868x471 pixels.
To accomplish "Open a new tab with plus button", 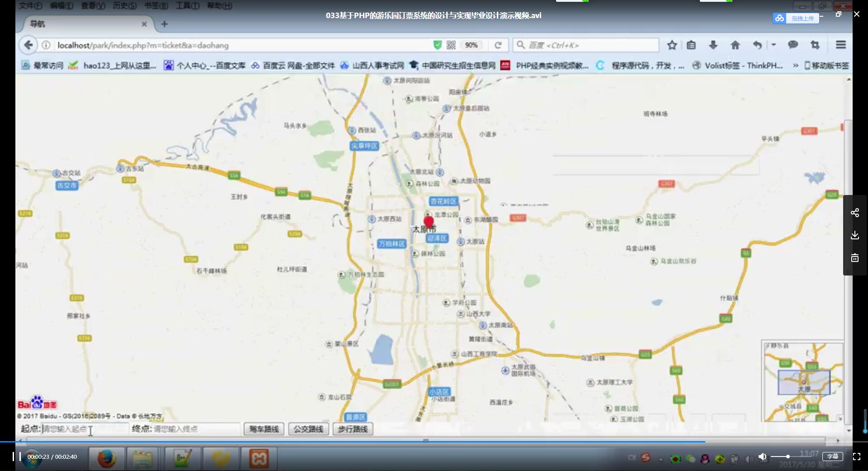I will (165, 24).
